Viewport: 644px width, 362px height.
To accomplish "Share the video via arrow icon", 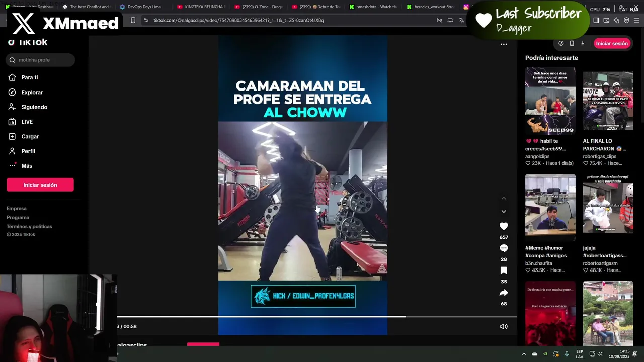I will click(504, 293).
